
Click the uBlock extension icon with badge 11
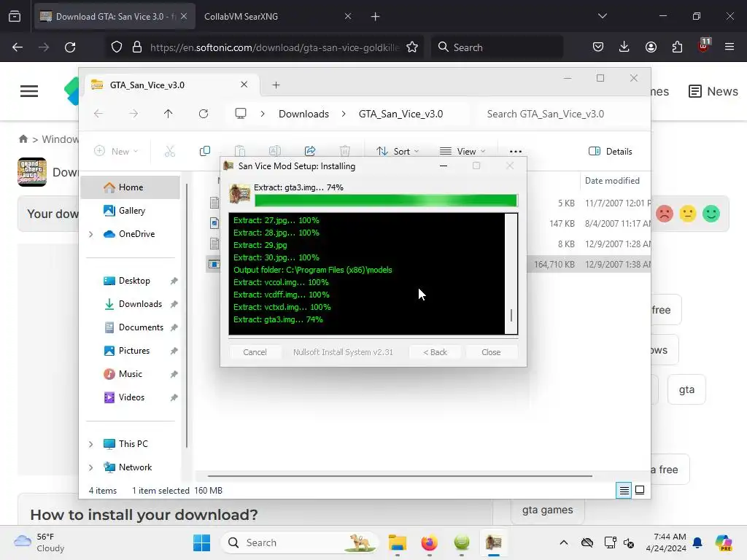coord(704,46)
